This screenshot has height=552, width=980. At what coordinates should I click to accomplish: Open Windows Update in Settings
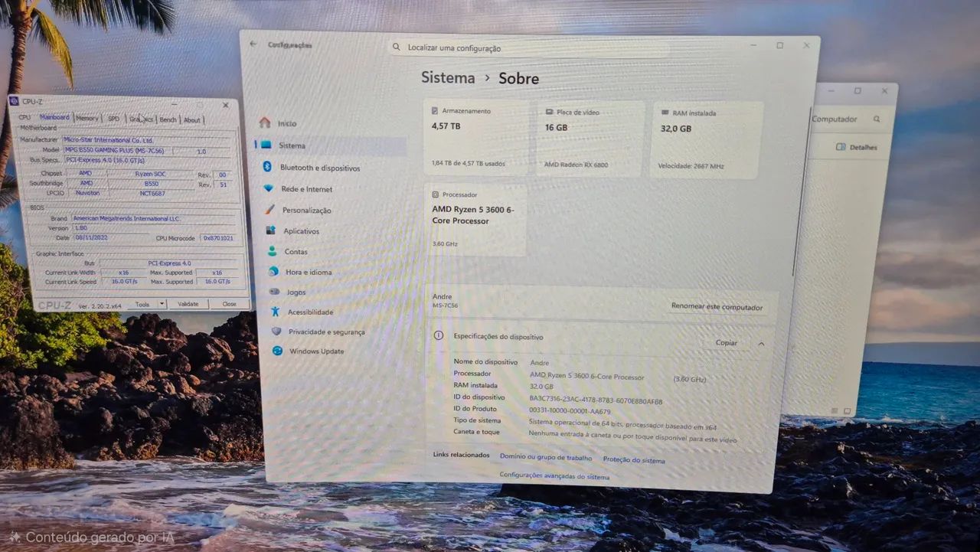point(309,351)
